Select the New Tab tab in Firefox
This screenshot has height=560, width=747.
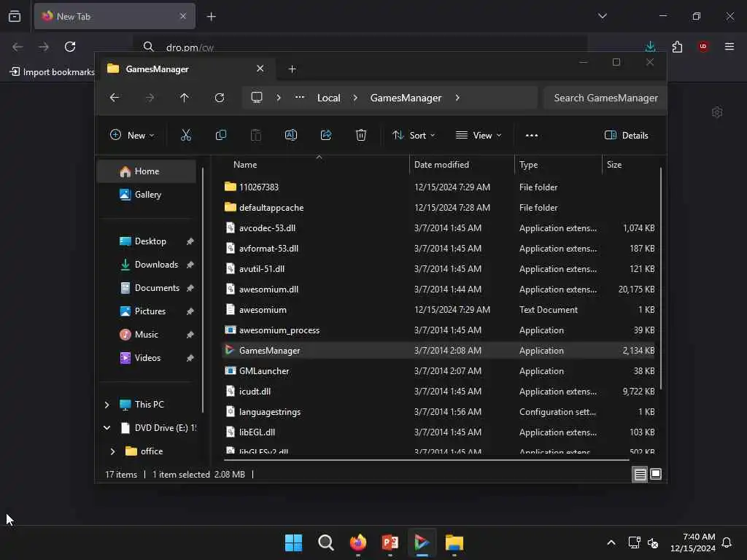click(x=115, y=16)
